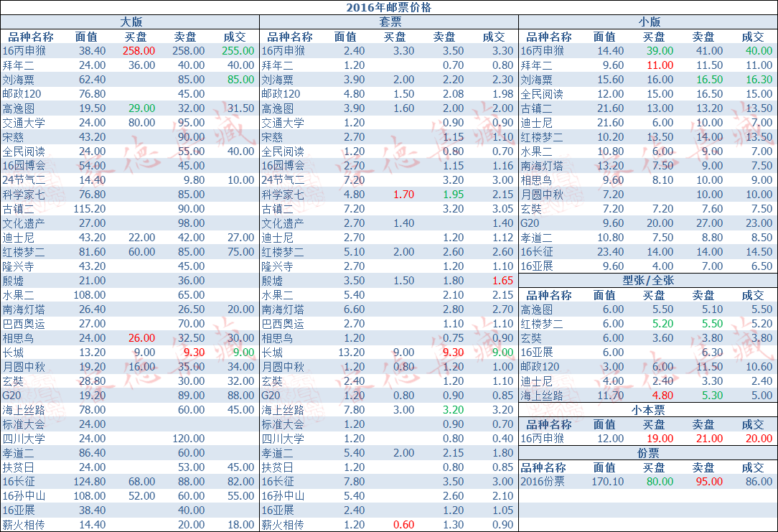This screenshot has width=778, height=532.
Task: Click green 5.20 buy price 红楼梦二 型张
Action: coord(663,324)
